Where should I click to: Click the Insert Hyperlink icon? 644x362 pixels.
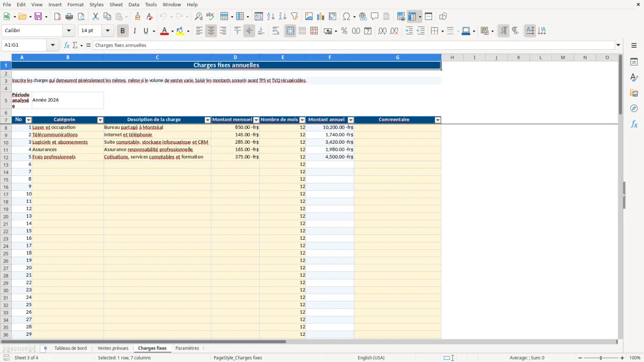tap(363, 17)
